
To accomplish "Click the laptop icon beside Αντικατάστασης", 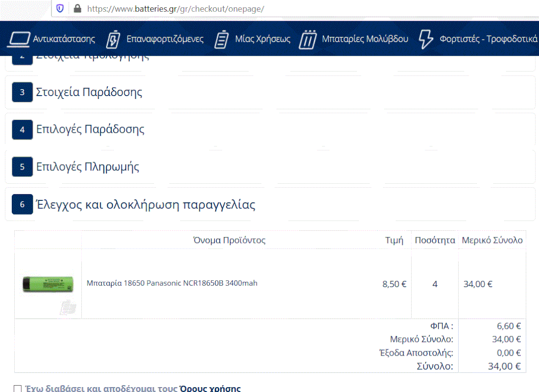I will coord(19,39).
